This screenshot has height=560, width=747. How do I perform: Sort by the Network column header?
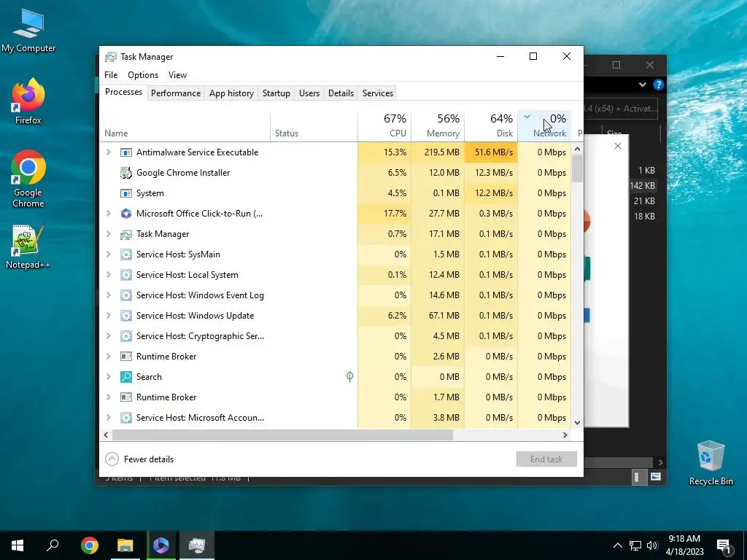[x=544, y=126]
